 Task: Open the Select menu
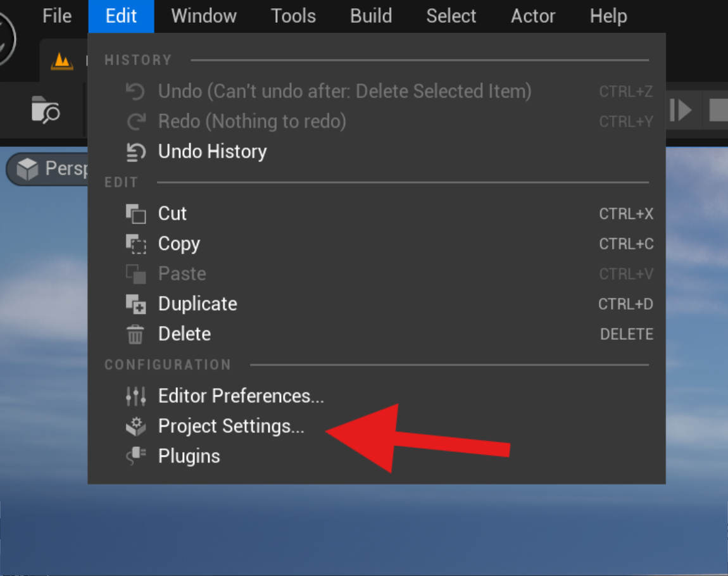click(451, 16)
